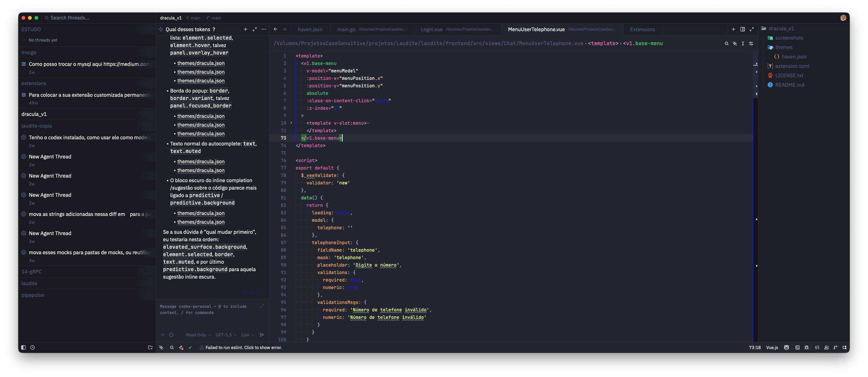Open the collaboration panel people icon
Screen dimensions: 868x377
pos(826,347)
